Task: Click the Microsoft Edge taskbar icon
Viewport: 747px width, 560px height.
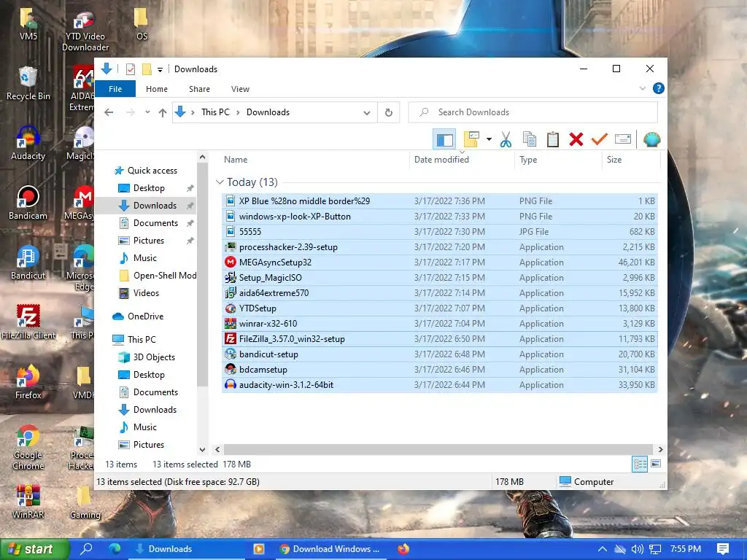Action: [115, 548]
